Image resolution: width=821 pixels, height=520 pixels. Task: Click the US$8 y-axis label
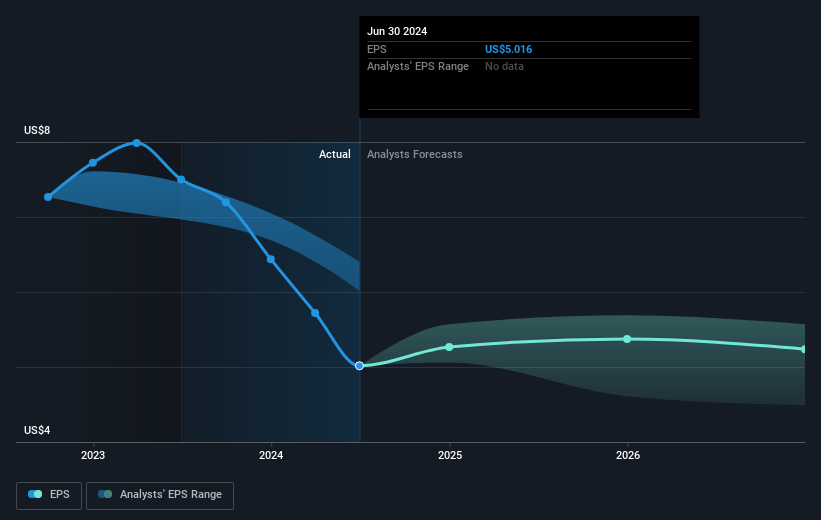(x=37, y=130)
